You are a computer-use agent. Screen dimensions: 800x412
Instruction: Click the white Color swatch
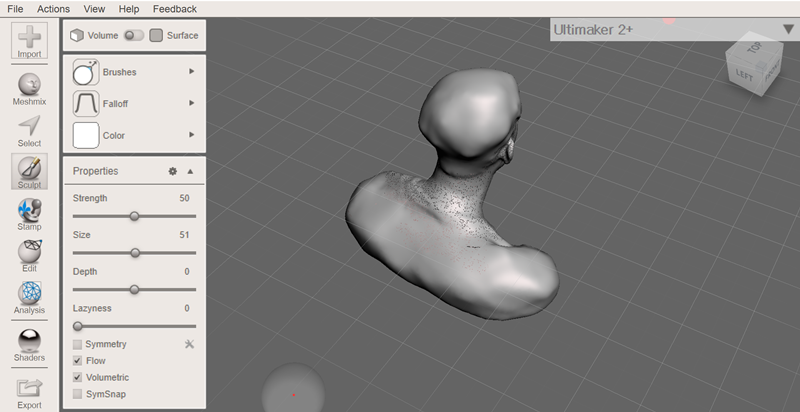pos(86,136)
